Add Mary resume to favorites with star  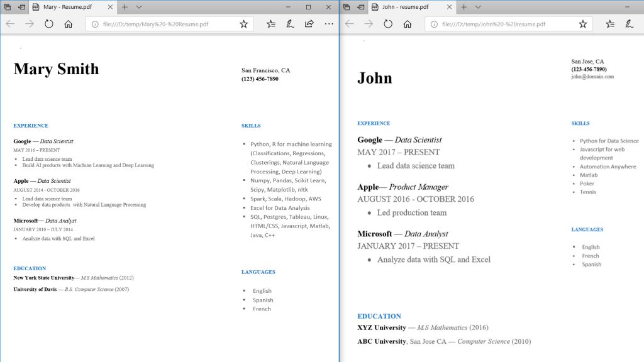[x=244, y=25]
